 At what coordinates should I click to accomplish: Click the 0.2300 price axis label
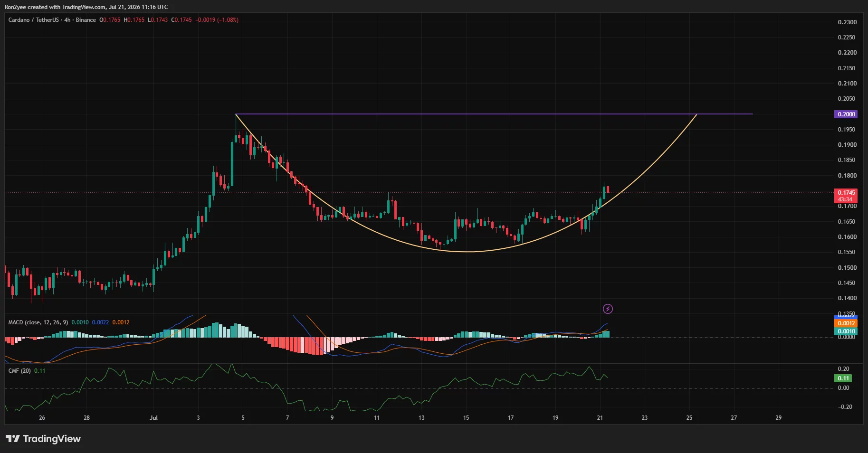click(x=847, y=22)
